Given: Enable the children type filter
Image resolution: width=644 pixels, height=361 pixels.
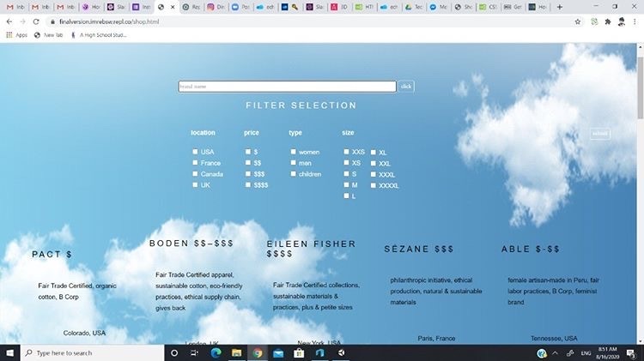Looking at the screenshot, I should click(x=294, y=174).
